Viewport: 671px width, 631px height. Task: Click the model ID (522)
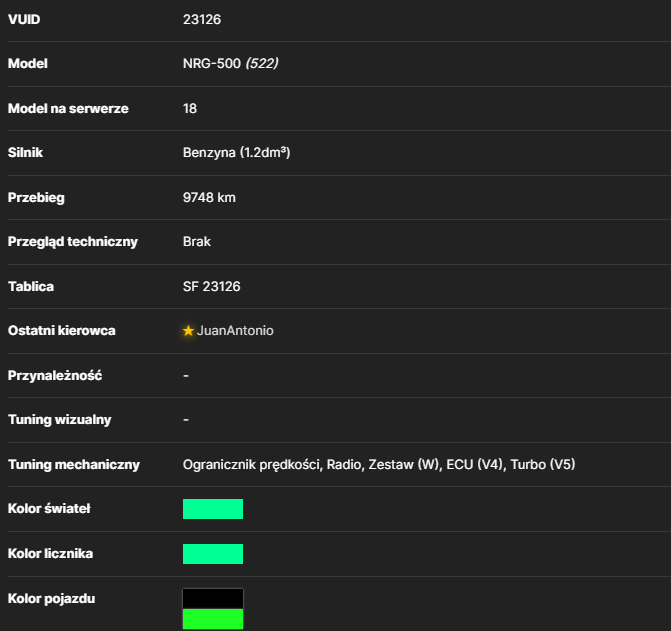pos(262,63)
